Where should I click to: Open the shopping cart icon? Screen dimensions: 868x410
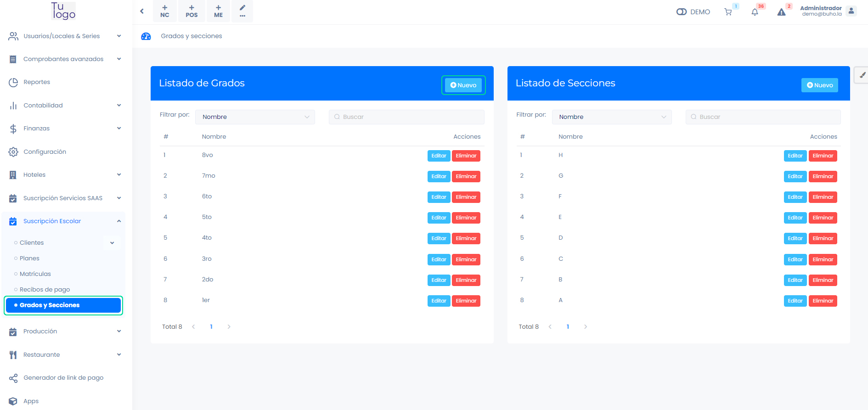coord(728,12)
